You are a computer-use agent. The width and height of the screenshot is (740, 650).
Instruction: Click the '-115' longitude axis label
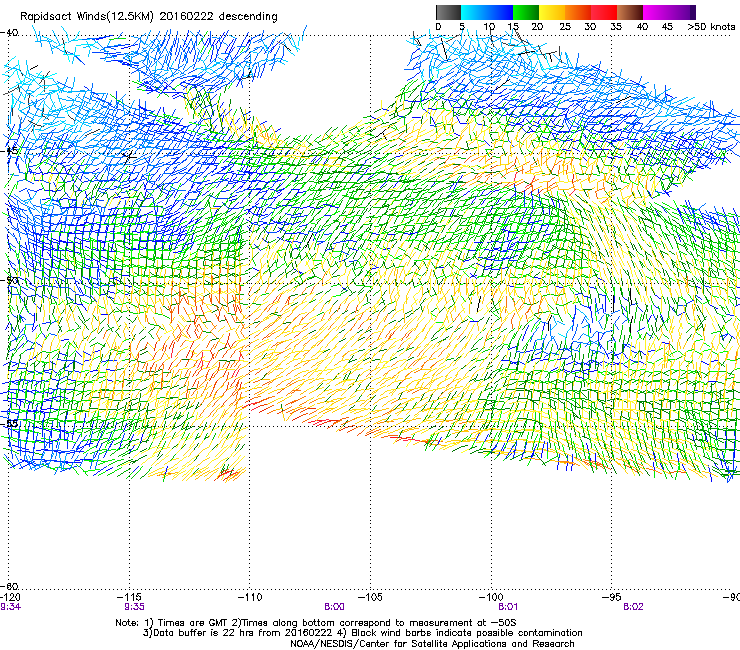click(x=131, y=598)
